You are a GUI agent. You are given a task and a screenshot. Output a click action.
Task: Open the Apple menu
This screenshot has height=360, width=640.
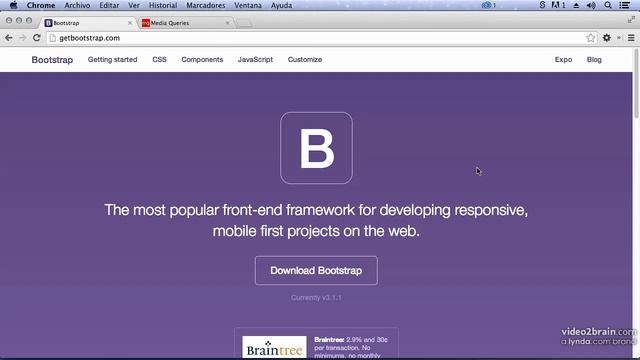(x=13, y=5)
